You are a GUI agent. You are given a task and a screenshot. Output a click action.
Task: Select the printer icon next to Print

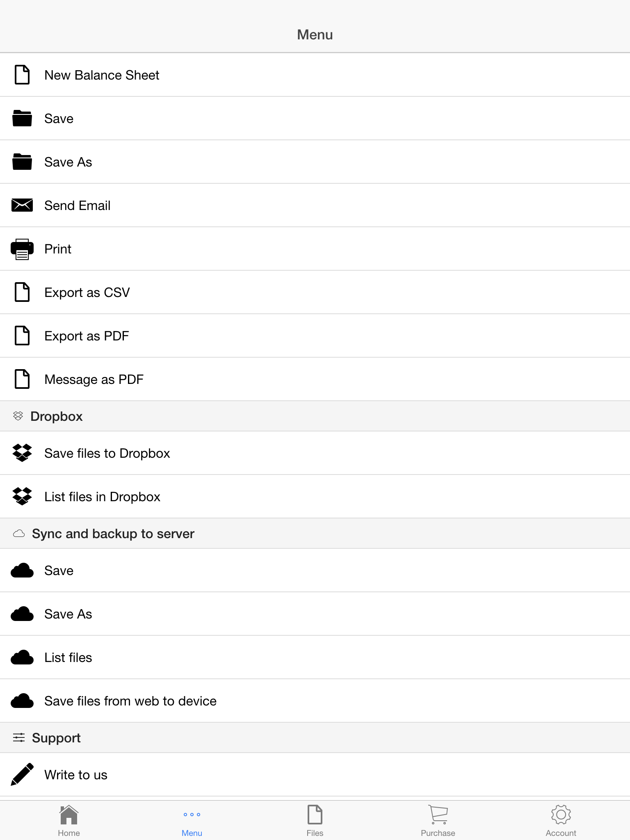(22, 249)
